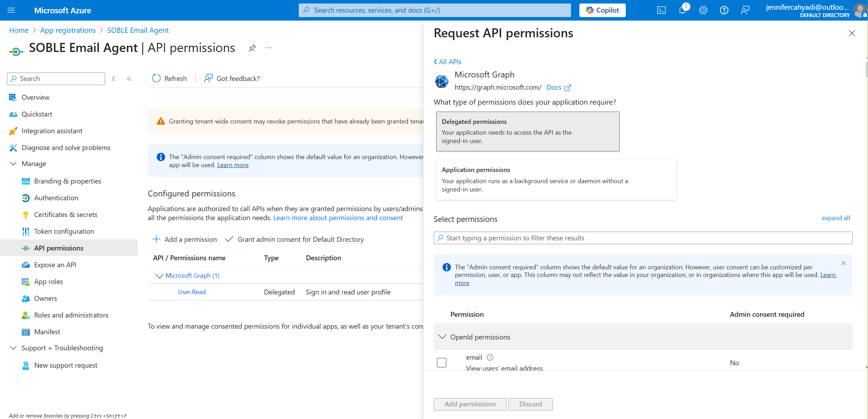Clear the sidebar search with X icon
The height and width of the screenshot is (419, 868).
click(x=113, y=79)
